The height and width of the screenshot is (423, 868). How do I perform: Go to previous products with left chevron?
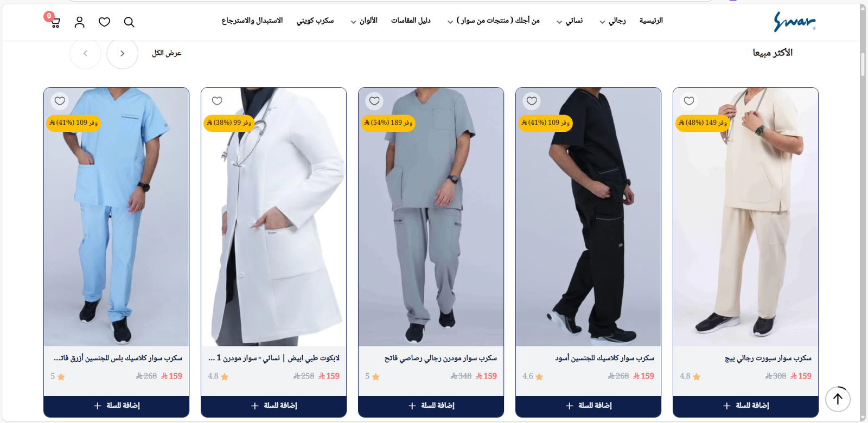85,53
